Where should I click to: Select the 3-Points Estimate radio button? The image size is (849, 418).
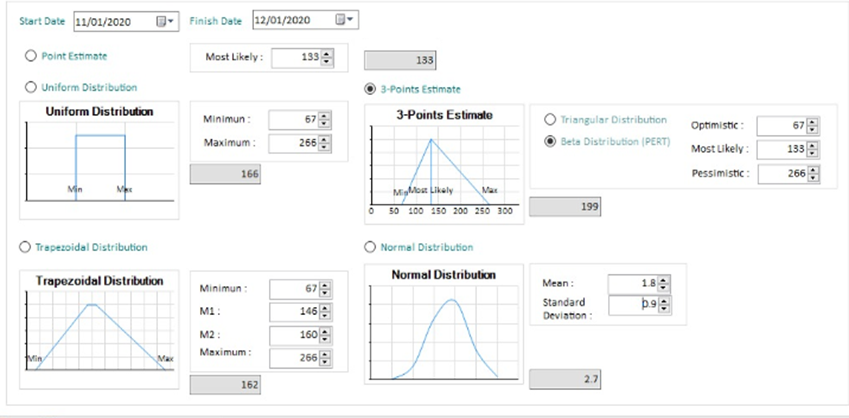pyautogui.click(x=370, y=89)
